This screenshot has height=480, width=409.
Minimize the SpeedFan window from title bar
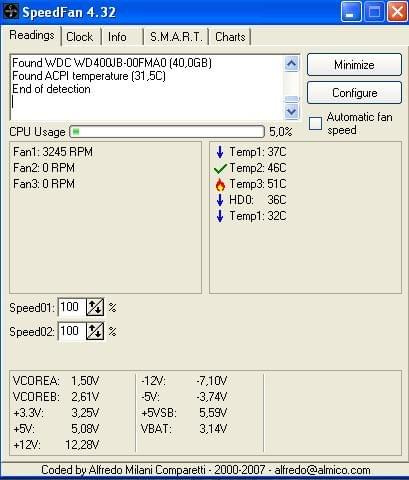pos(351,12)
